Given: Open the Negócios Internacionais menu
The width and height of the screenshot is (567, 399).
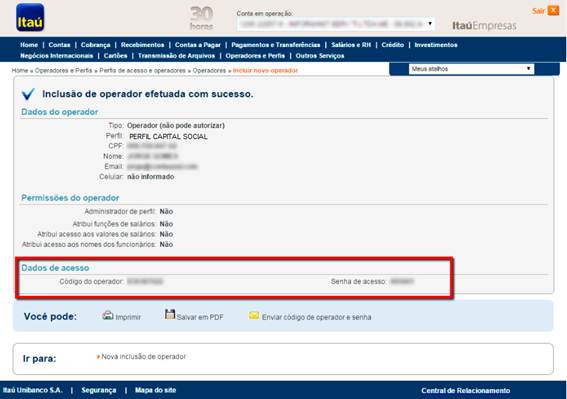Looking at the screenshot, I should click(x=57, y=56).
